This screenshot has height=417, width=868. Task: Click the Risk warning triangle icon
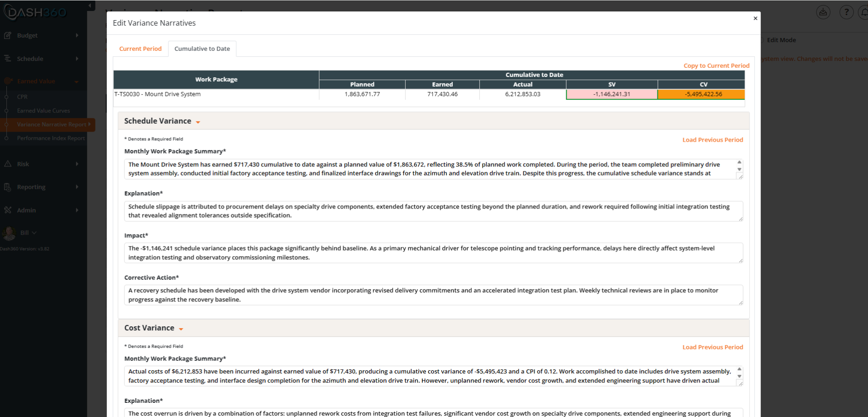tap(8, 164)
